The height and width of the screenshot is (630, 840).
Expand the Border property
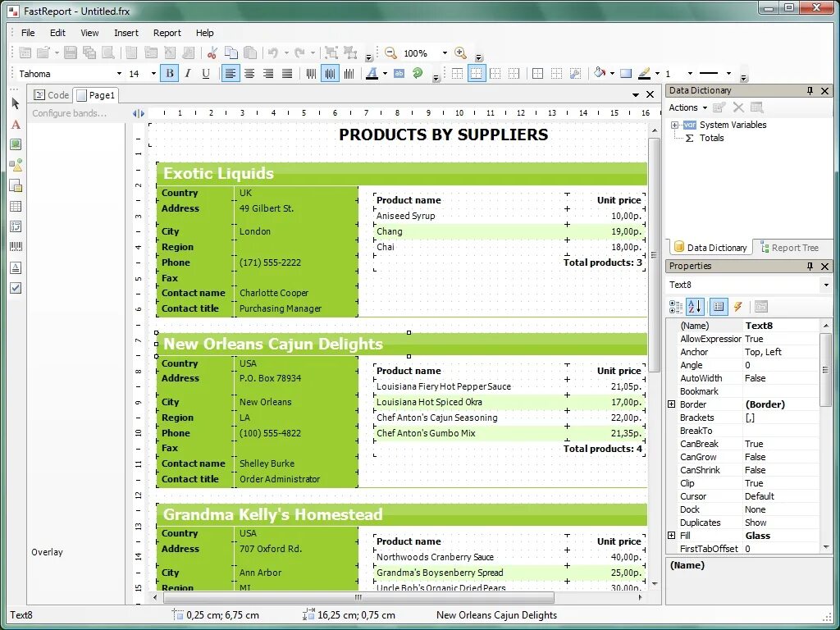(671, 404)
